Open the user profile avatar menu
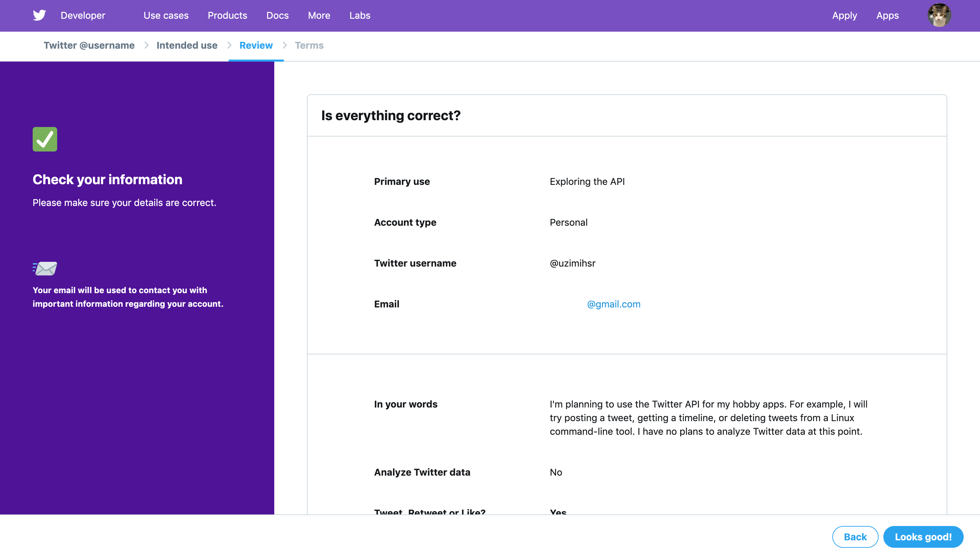Screen dimensions: 980x558 pos(939,15)
